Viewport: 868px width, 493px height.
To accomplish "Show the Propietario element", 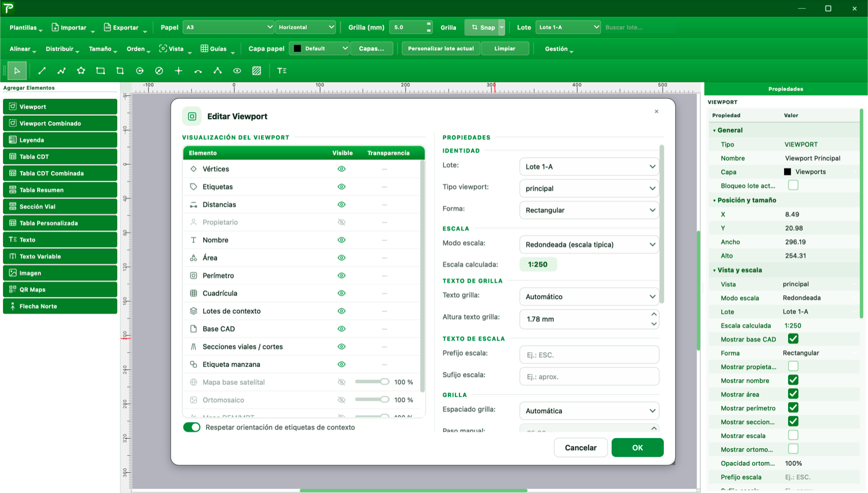I will click(x=341, y=222).
